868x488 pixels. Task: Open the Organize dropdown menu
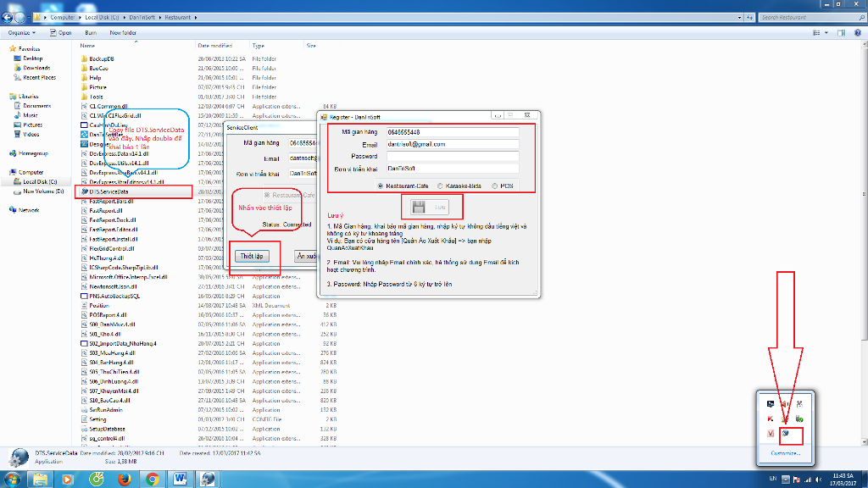point(21,33)
